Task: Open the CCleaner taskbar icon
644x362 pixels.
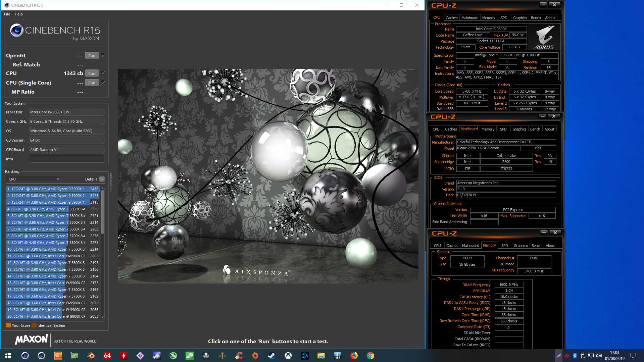Action: pos(239,356)
